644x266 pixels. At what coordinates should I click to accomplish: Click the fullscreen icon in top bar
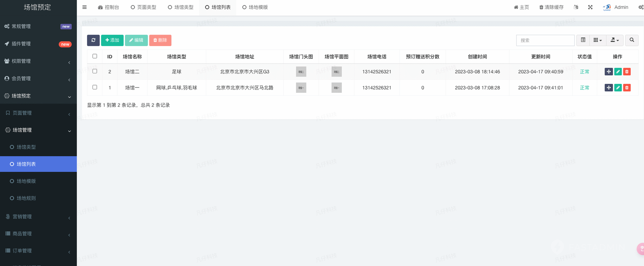tap(590, 7)
